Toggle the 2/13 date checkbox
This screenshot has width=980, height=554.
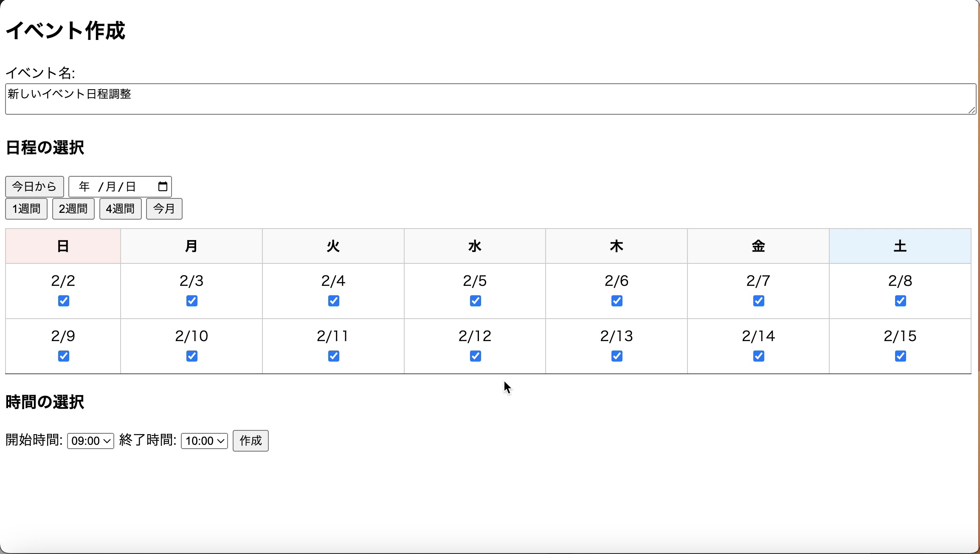(x=617, y=356)
